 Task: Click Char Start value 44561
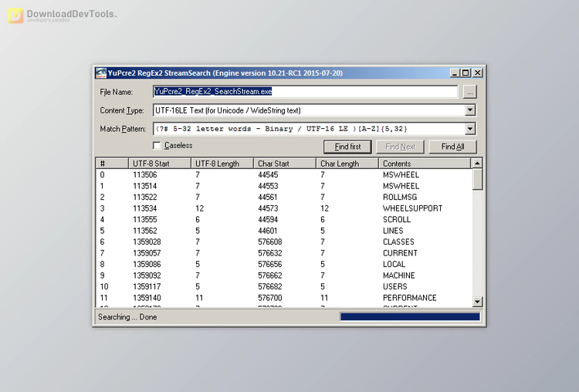[x=268, y=197]
